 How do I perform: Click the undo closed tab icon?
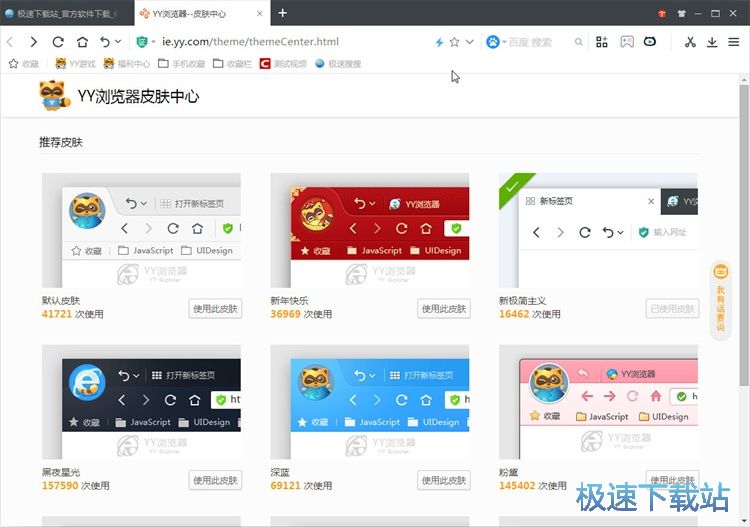(x=105, y=42)
